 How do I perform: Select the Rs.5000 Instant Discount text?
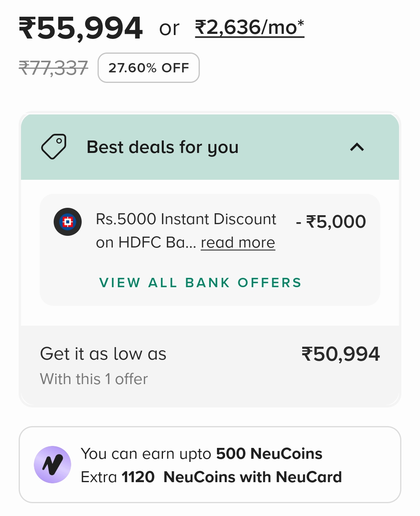(x=186, y=219)
